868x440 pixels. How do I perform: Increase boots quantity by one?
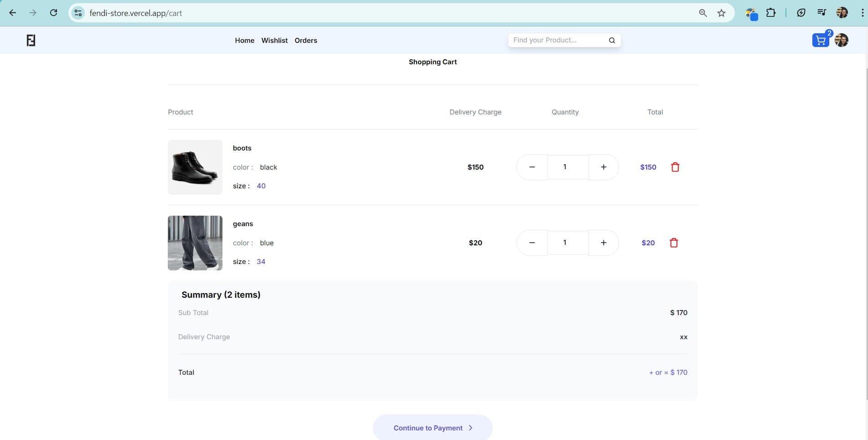click(604, 167)
